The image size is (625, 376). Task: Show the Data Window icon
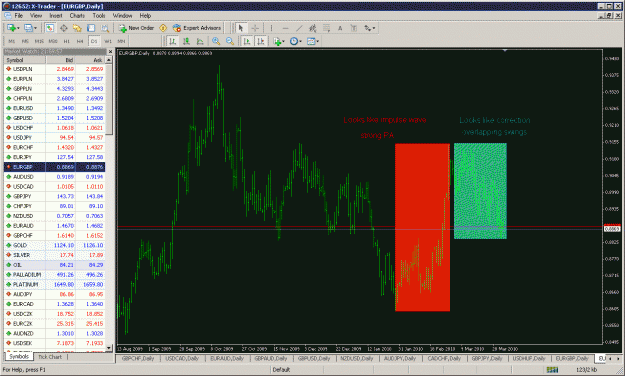click(x=63, y=28)
